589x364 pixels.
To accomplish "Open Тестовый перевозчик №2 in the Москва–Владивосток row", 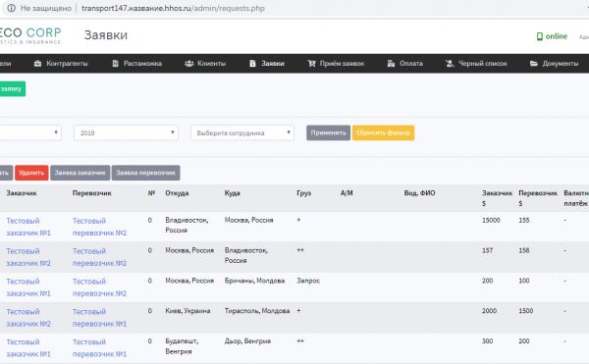I will coord(99,257).
